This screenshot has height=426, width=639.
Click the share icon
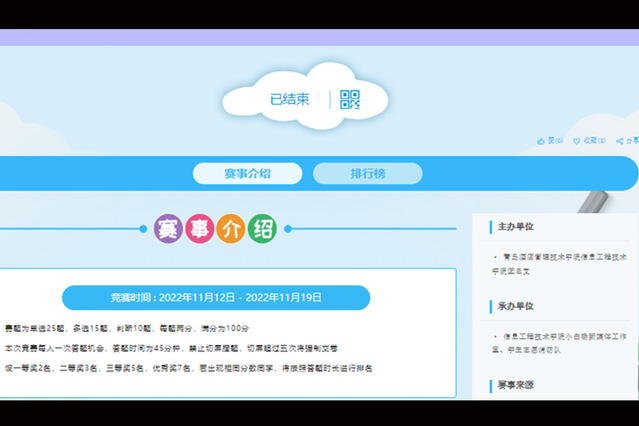(x=620, y=141)
